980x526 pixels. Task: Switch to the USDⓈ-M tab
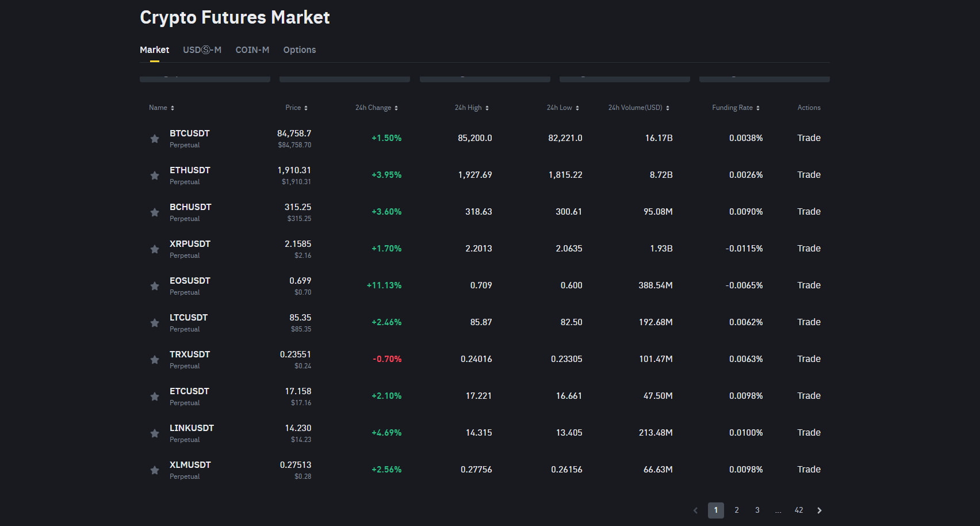202,50
